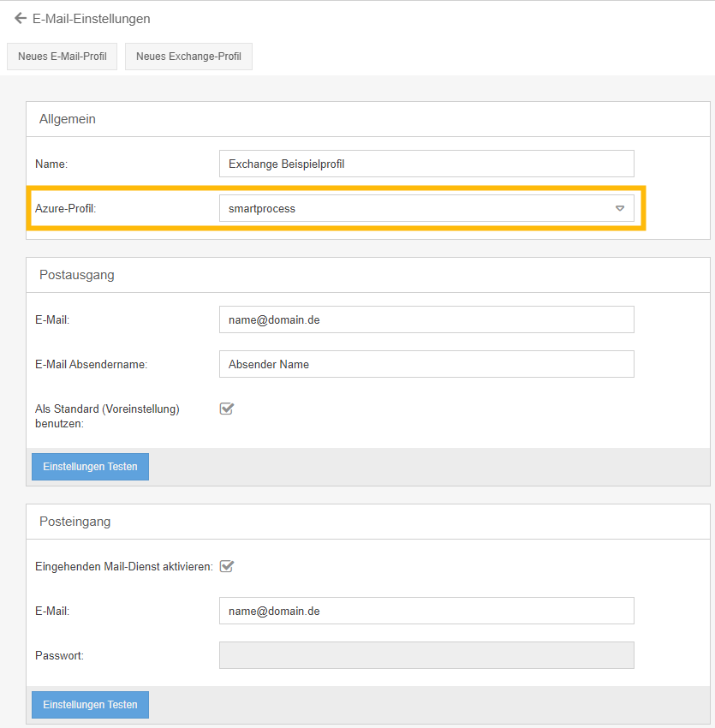The image size is (715, 728).
Task: Test settings in the Posteingang section
Action: (90, 705)
